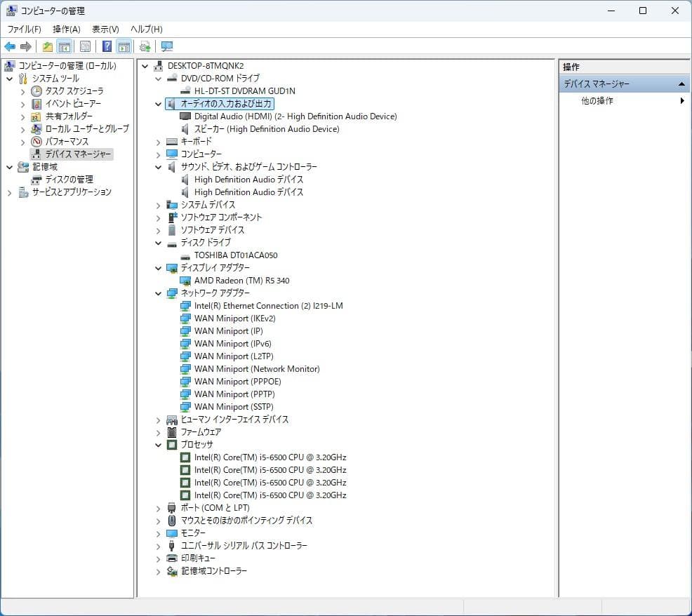Click the Forward navigation arrow
This screenshot has width=692, height=616.
click(x=25, y=46)
